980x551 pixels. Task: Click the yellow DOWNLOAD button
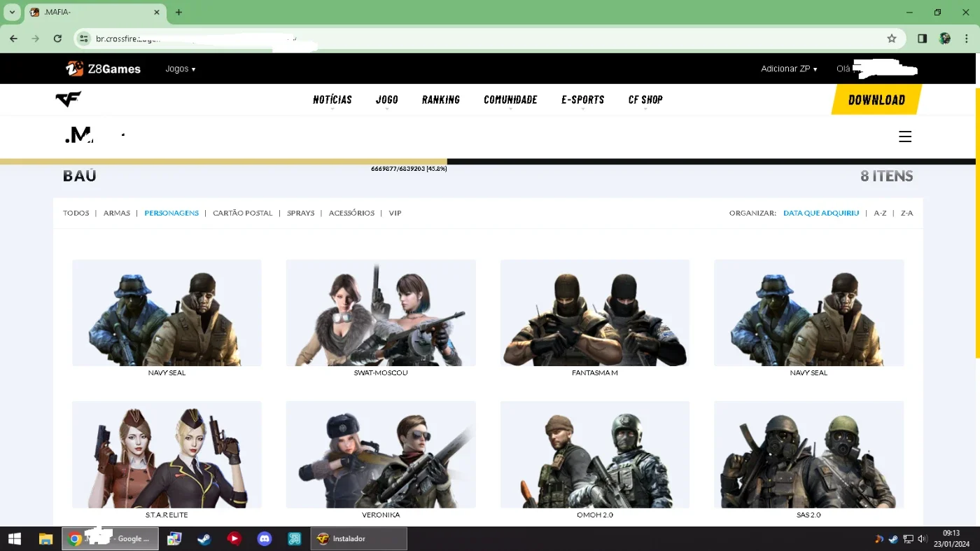(876, 99)
